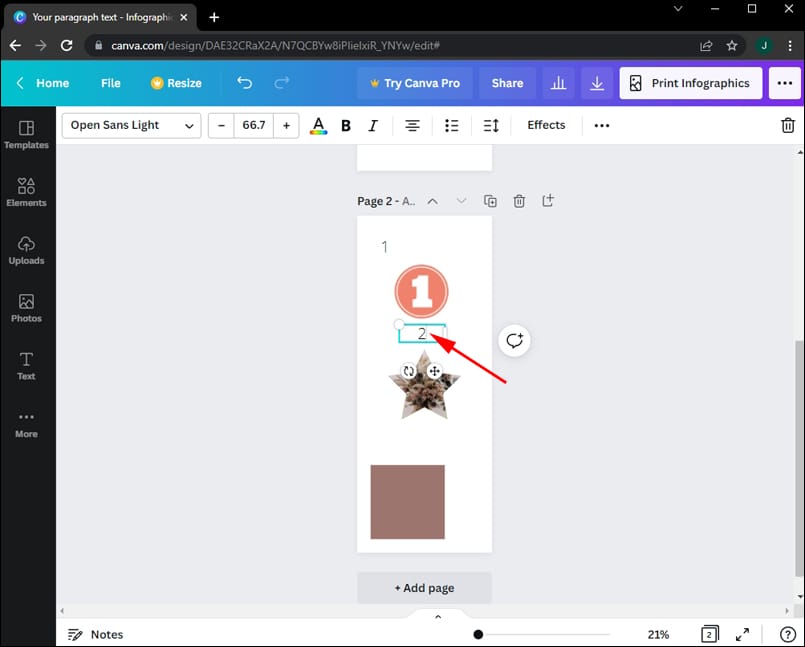Viewport: 805px width, 647px height.
Task: Adjust the zoom slider at the bottom
Action: point(478,634)
